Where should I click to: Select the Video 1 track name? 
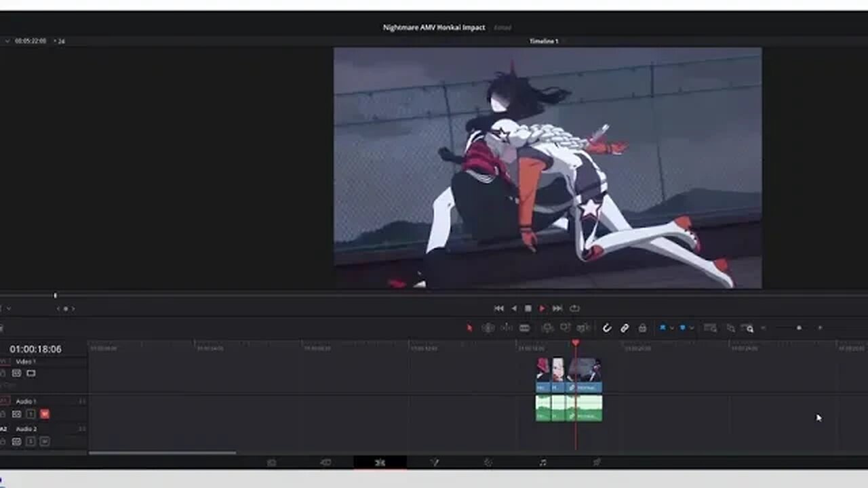[x=26, y=362]
